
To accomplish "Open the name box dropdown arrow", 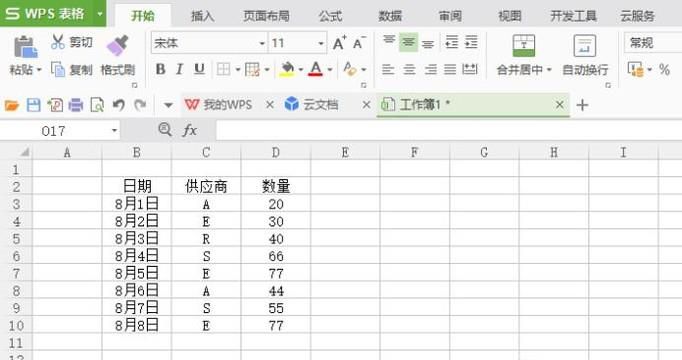I will [x=114, y=130].
